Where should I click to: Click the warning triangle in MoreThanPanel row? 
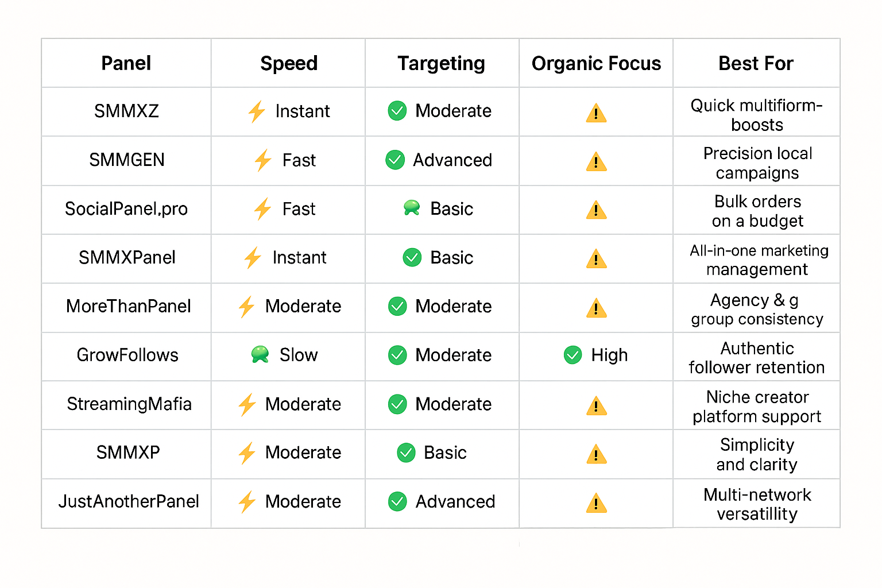[596, 308]
